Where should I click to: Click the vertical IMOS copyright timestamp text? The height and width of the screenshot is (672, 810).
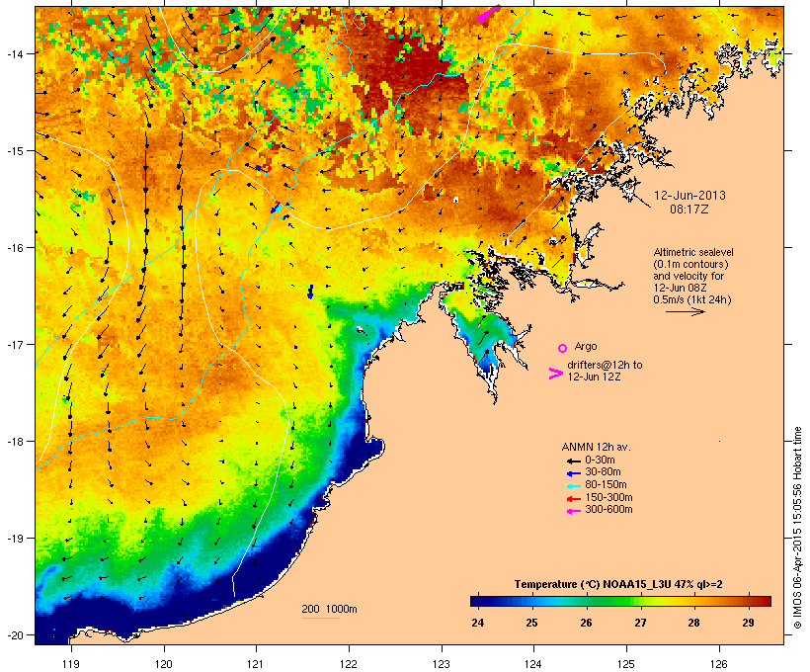(797, 528)
